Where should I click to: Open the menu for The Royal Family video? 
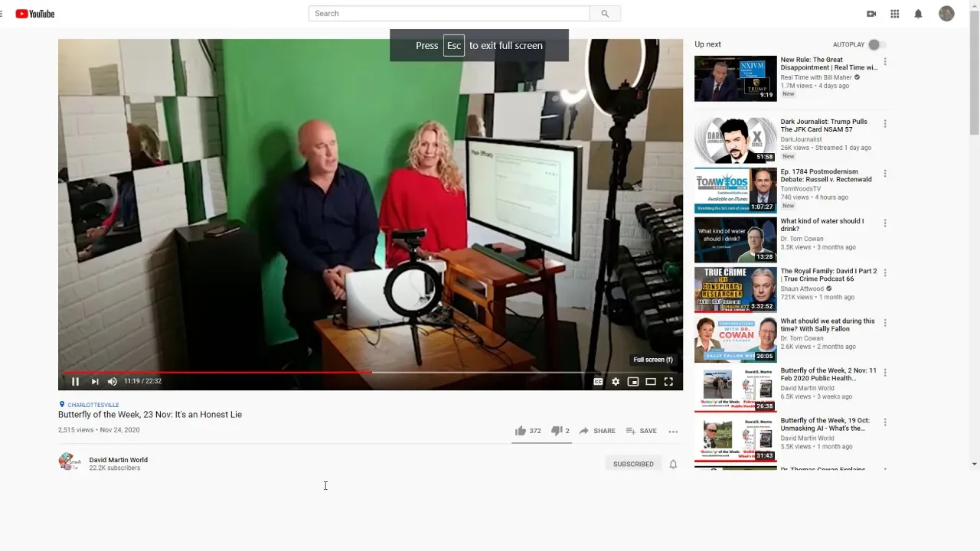(885, 273)
